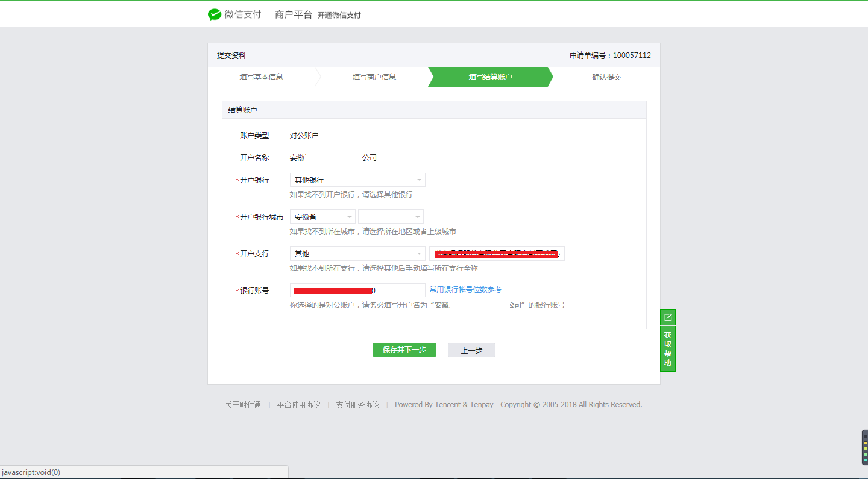The height and width of the screenshot is (479, 868).
Task: Click the 银行账号 account number field
Action: tap(357, 290)
